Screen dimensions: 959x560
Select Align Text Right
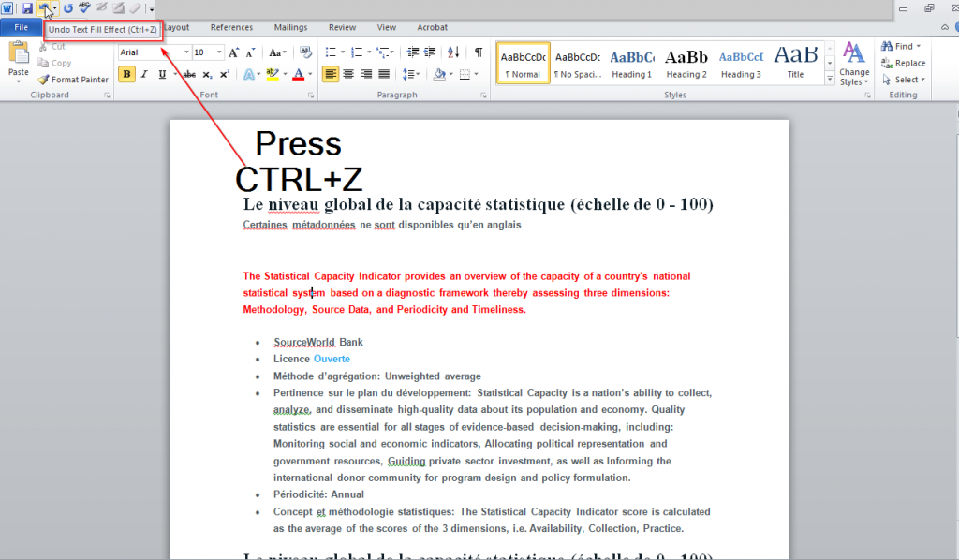(x=366, y=74)
